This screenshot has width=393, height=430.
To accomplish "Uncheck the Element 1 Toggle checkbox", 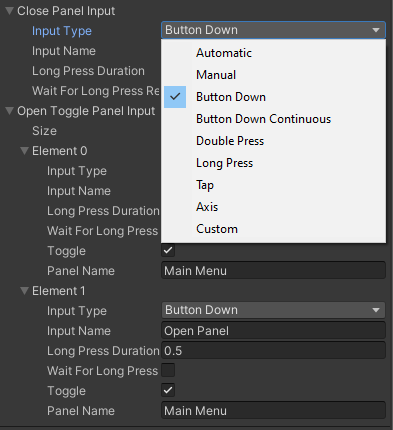I will pyautogui.click(x=168, y=390).
